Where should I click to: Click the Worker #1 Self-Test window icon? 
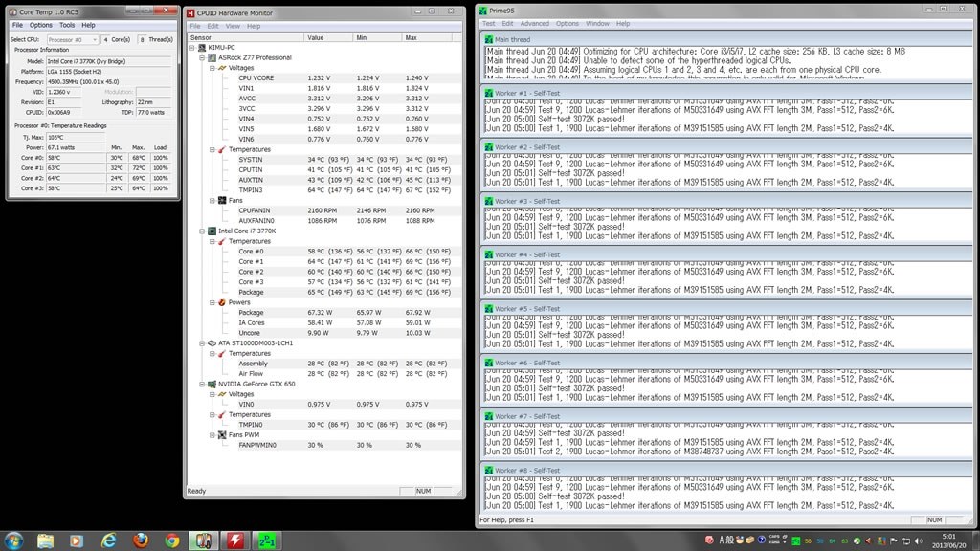point(489,93)
